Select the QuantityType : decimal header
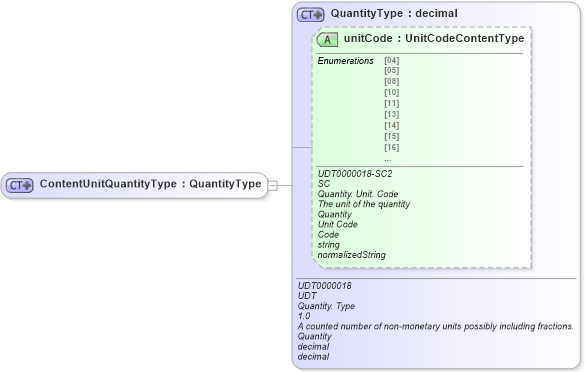 (x=394, y=13)
